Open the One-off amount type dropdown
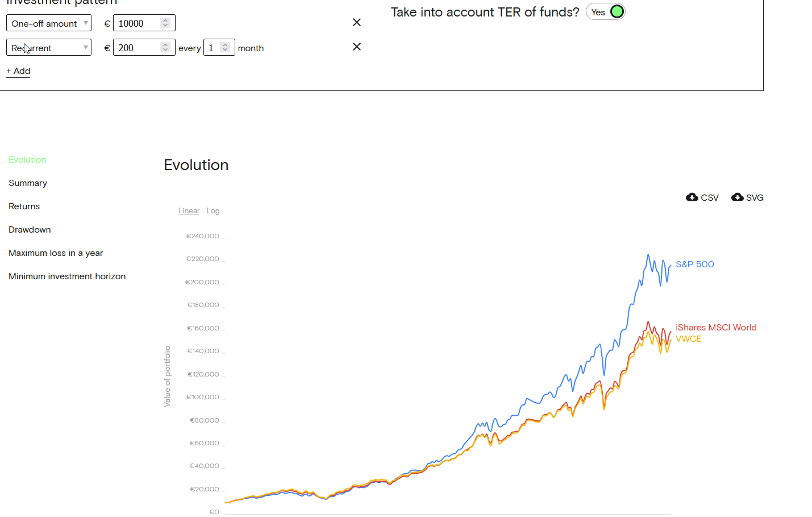The height and width of the screenshot is (517, 812). tap(49, 23)
